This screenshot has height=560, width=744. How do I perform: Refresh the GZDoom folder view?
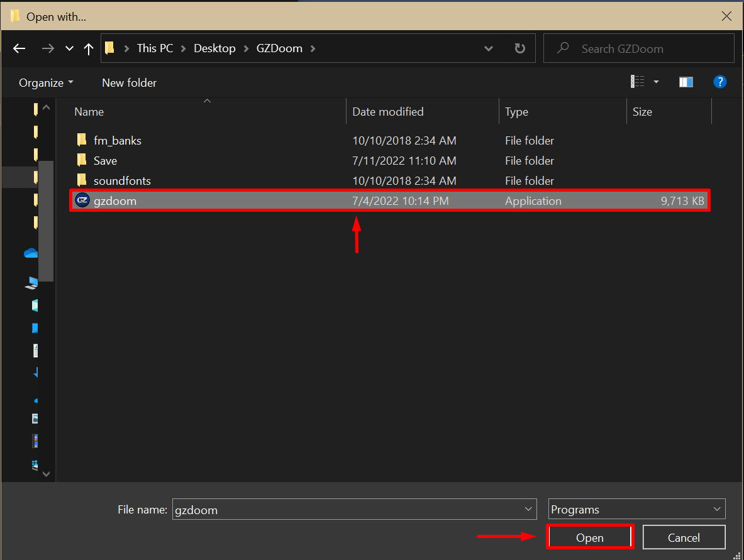pyautogui.click(x=519, y=48)
